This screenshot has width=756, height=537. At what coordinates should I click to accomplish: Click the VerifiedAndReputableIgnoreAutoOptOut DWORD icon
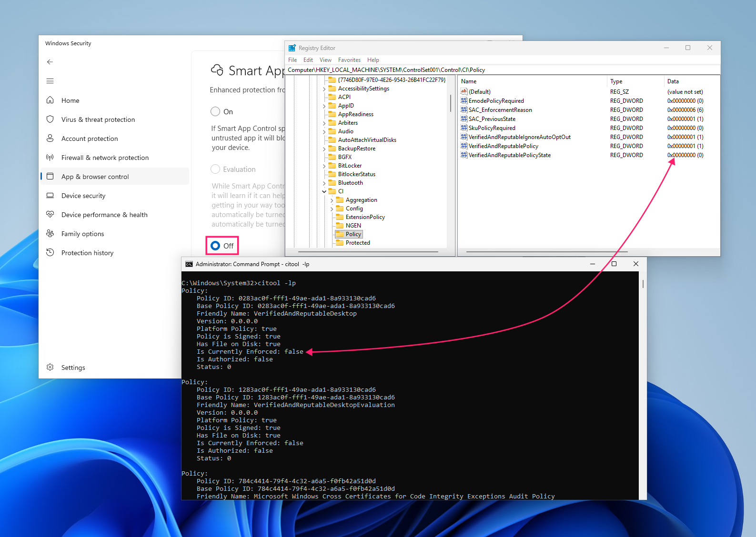coord(464,137)
